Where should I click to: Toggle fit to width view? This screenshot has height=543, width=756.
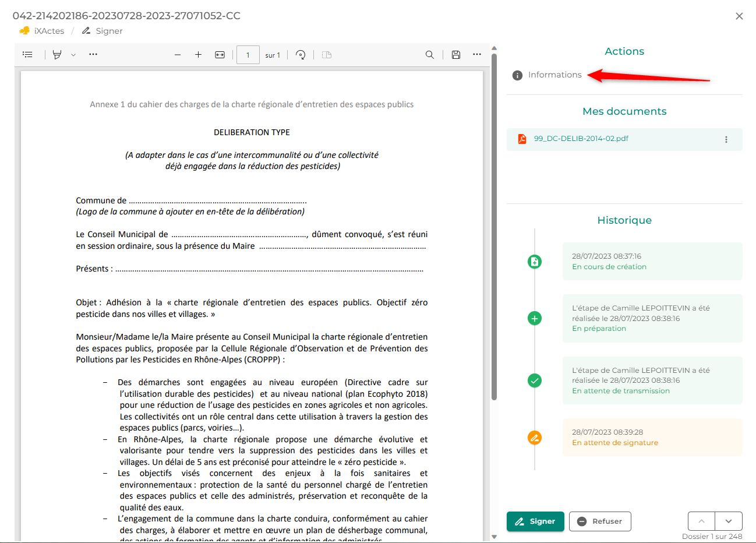[x=220, y=55]
